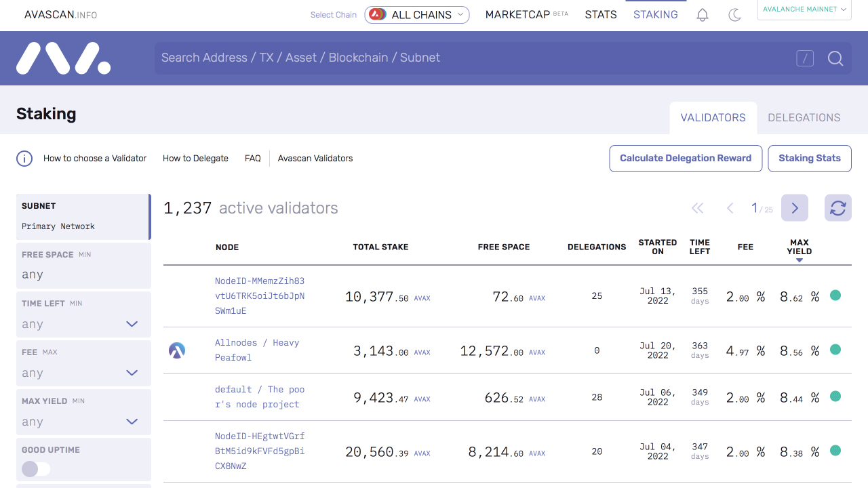The image size is (868, 488).
Task: Sort by NODE column header
Action: pos(227,247)
